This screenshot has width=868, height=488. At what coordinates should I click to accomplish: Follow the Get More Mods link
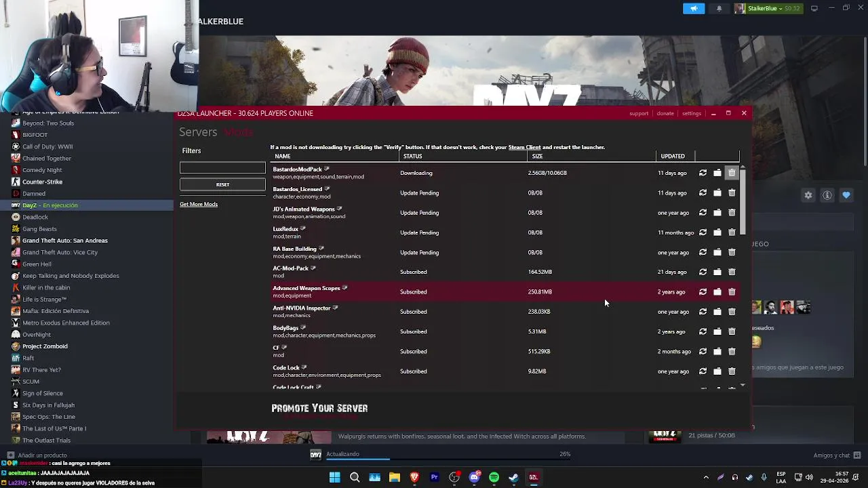199,205
